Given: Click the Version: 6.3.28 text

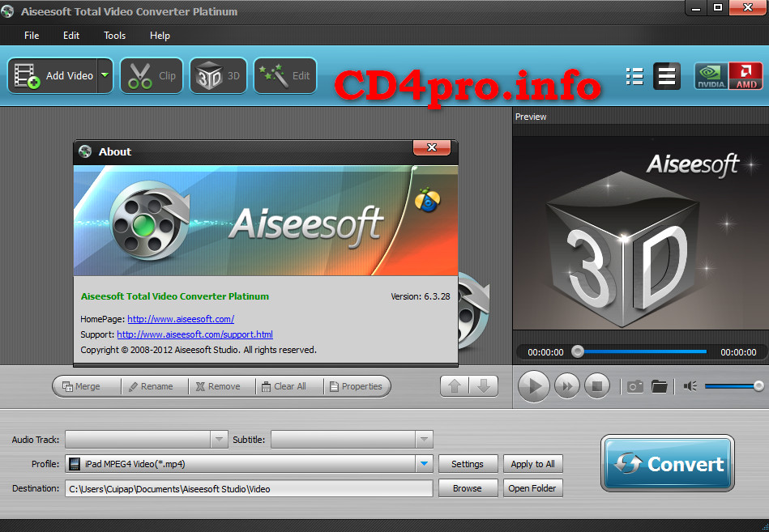Looking at the screenshot, I should [421, 296].
